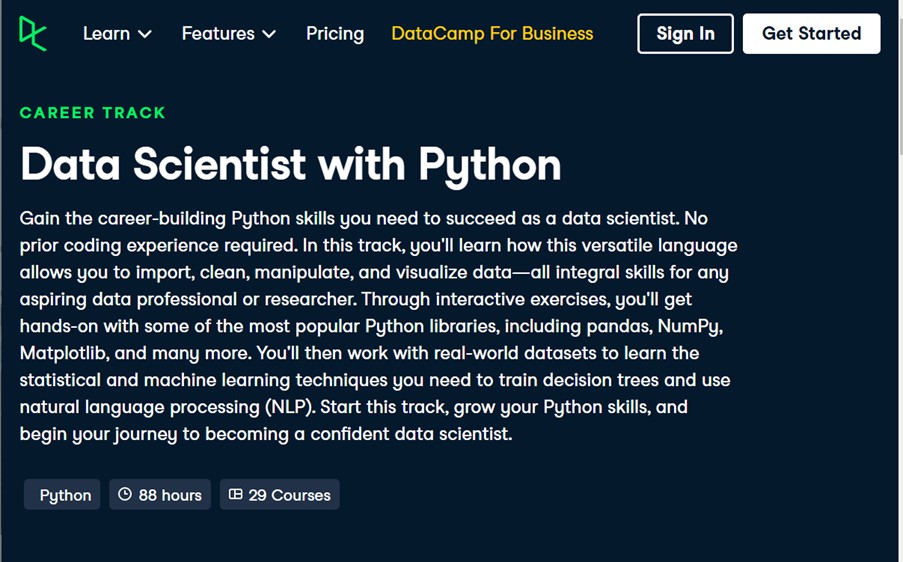Open the Learn navigation menu
Screen dimensions: 903x562
pos(107,34)
